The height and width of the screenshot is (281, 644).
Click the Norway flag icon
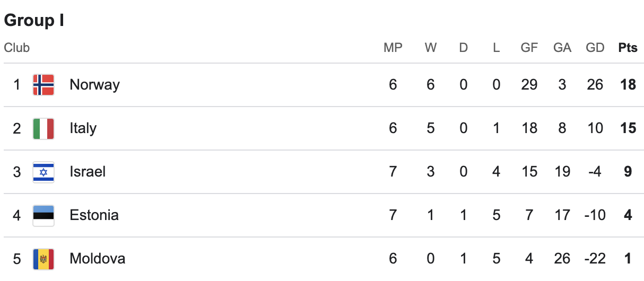[43, 85]
